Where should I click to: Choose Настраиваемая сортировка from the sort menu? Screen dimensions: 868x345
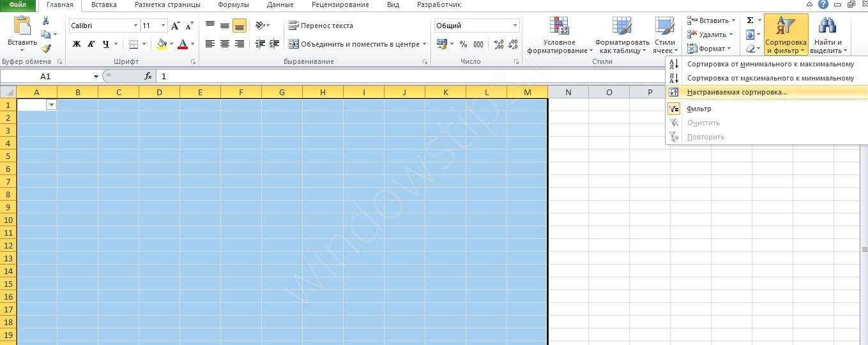[x=737, y=92]
